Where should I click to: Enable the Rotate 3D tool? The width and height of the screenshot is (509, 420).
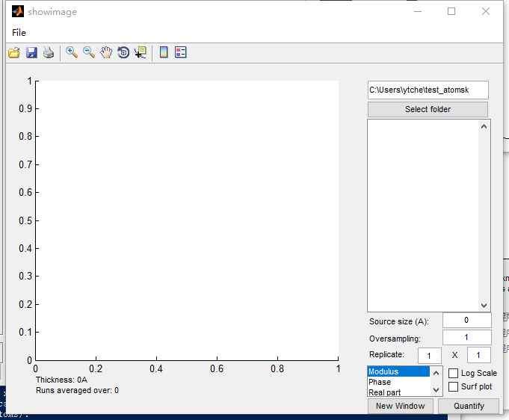[x=123, y=52]
